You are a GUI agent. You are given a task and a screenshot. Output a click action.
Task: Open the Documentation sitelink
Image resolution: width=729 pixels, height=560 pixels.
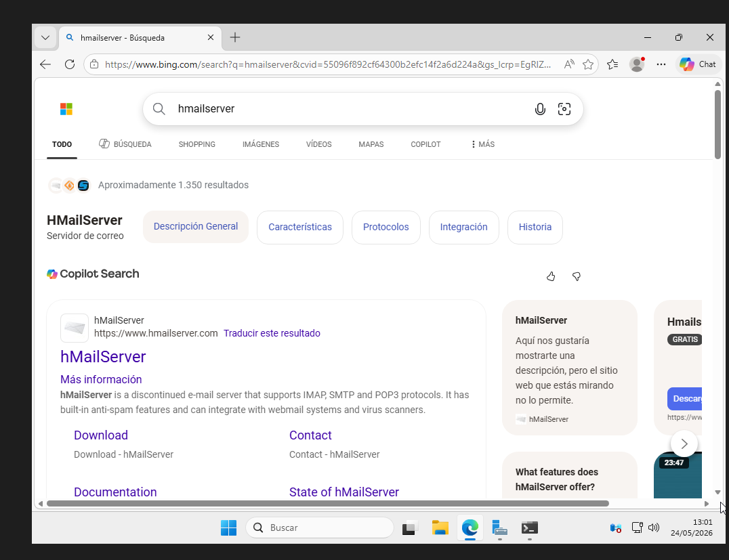(115, 492)
